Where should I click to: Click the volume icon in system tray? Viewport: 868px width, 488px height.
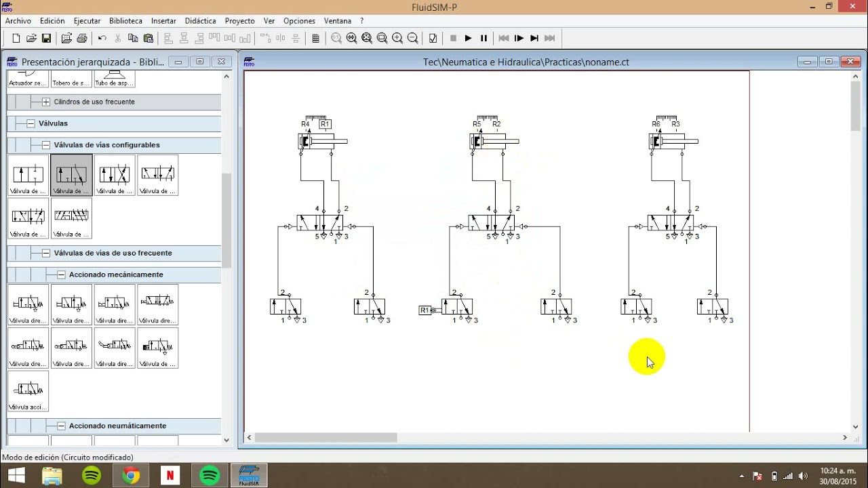click(804, 476)
